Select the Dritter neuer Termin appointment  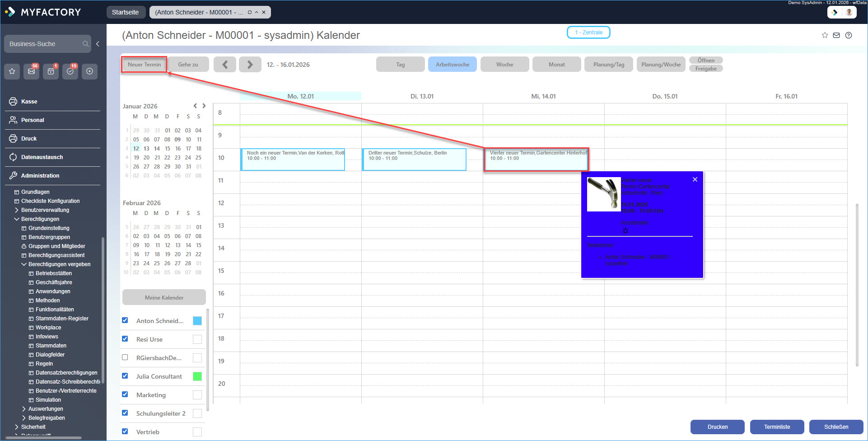pyautogui.click(x=414, y=160)
